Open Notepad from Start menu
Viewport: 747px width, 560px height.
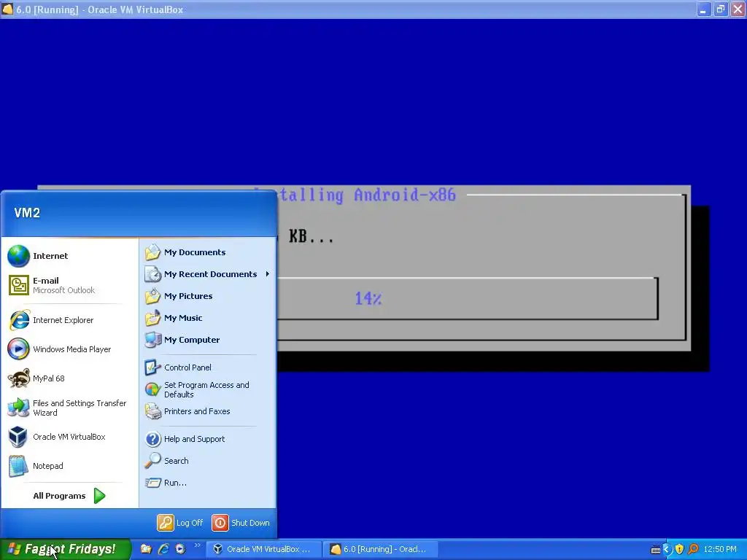[x=69, y=466]
